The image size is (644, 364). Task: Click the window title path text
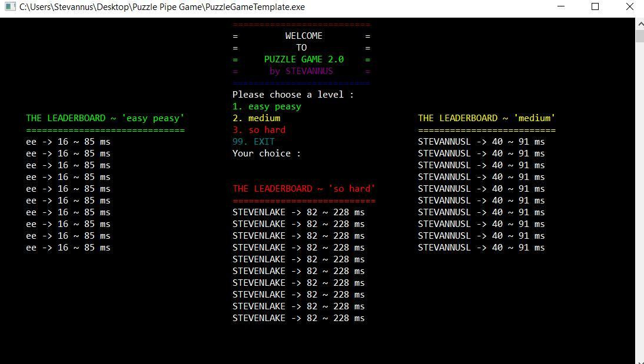162,7
